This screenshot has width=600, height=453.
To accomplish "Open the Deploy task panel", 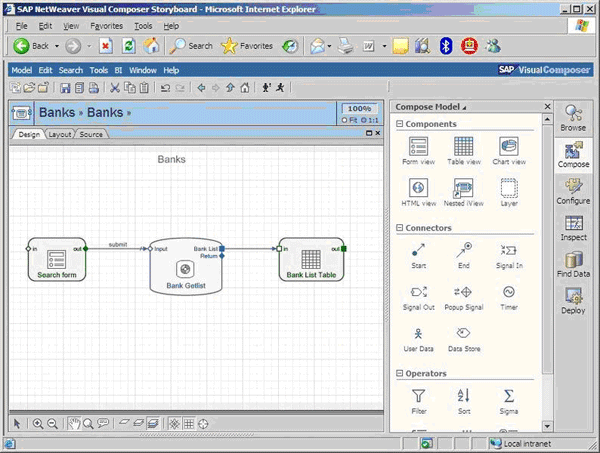I will 573,301.
